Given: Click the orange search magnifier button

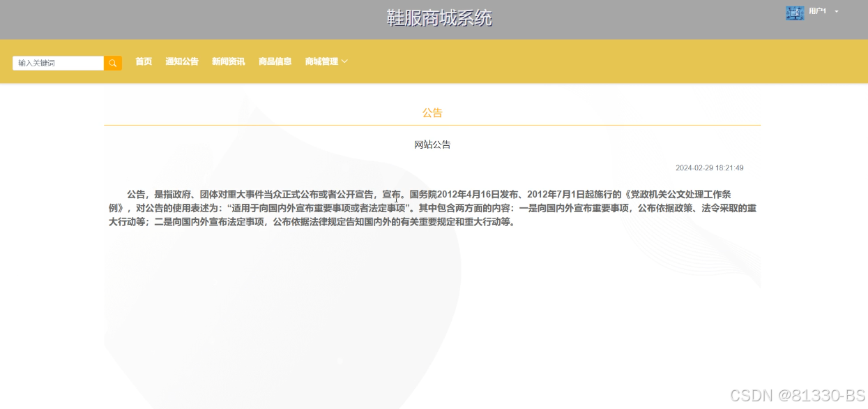Looking at the screenshot, I should pos(113,63).
